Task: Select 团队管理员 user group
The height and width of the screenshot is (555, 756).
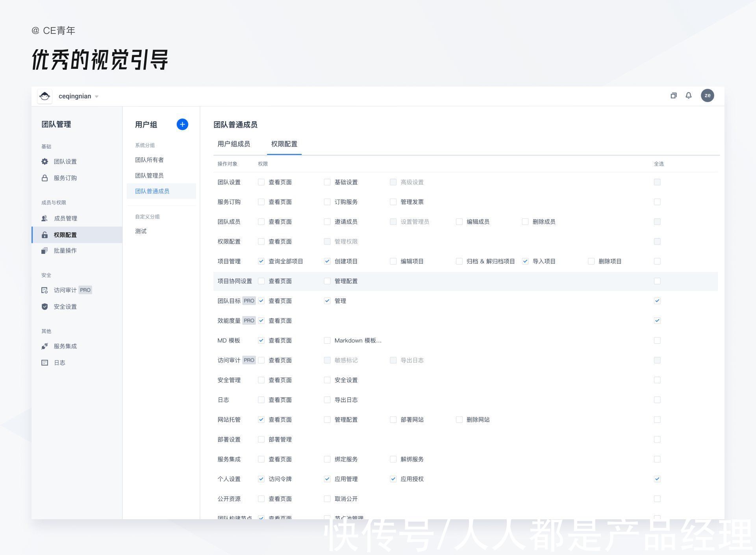Action: [x=149, y=176]
